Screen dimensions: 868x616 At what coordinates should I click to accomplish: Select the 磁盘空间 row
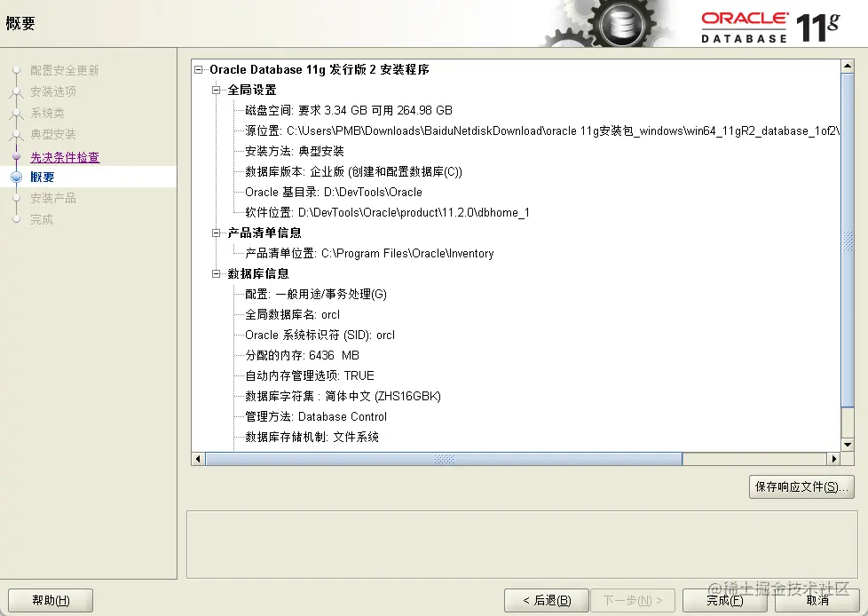pyautogui.click(x=349, y=111)
